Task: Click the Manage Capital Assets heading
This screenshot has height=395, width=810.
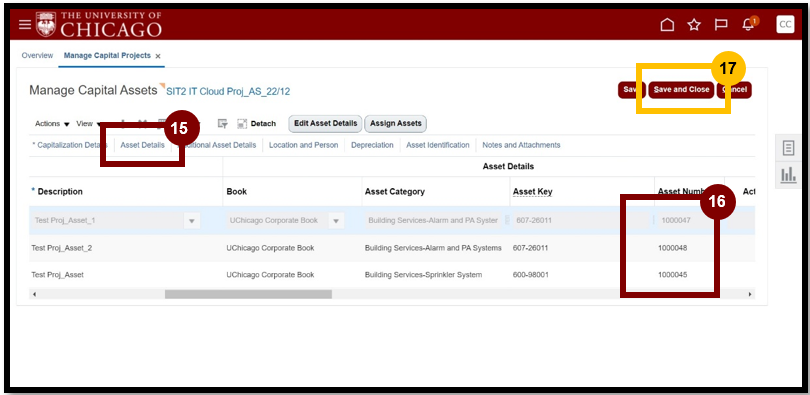Action: click(93, 90)
